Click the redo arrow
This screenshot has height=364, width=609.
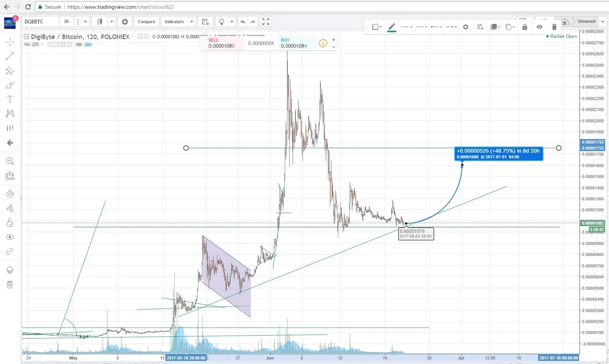[x=253, y=21]
